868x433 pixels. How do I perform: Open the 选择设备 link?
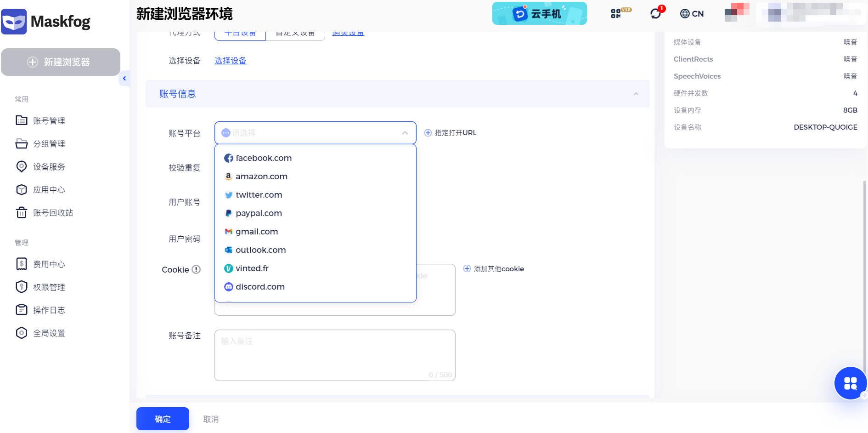click(x=231, y=61)
